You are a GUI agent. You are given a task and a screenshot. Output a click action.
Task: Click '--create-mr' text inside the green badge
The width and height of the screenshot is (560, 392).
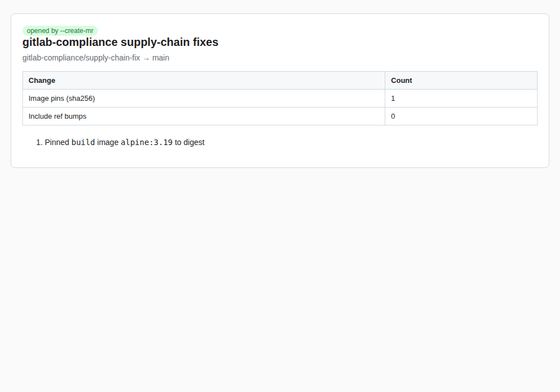click(x=77, y=31)
